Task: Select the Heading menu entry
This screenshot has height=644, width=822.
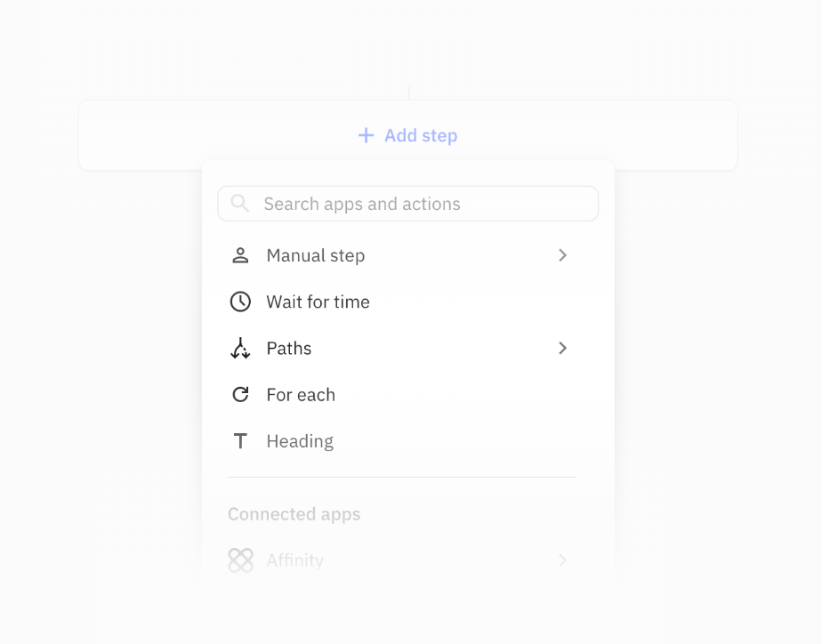Action: coord(300,440)
